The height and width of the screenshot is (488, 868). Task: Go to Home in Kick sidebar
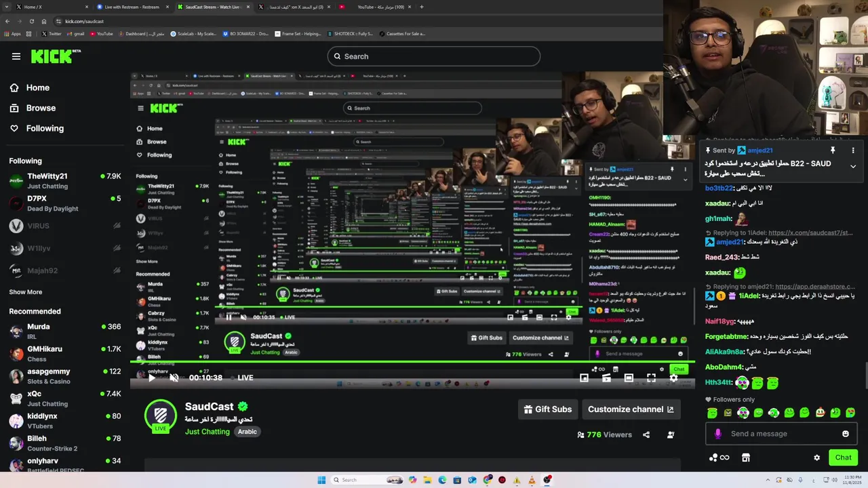(x=30, y=87)
